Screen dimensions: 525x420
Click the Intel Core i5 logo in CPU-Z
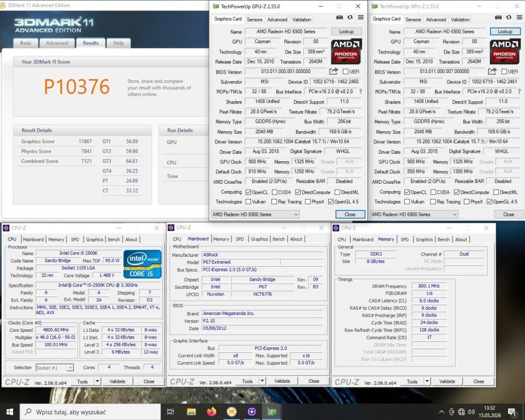tap(142, 264)
